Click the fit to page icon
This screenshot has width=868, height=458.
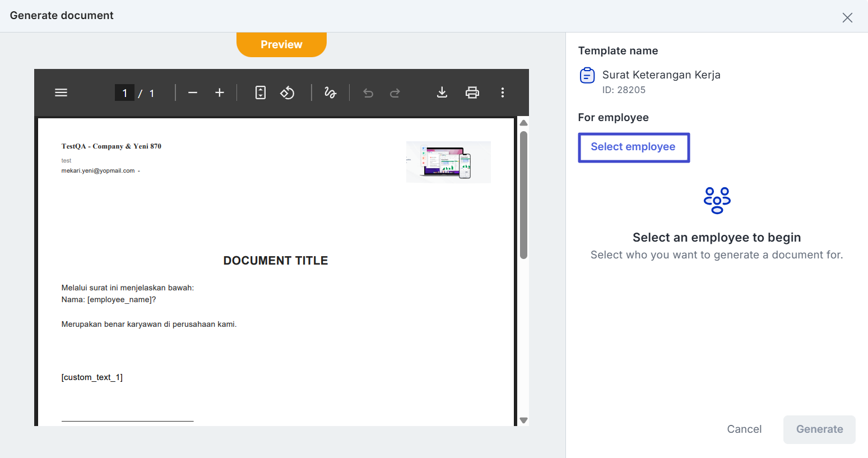261,93
